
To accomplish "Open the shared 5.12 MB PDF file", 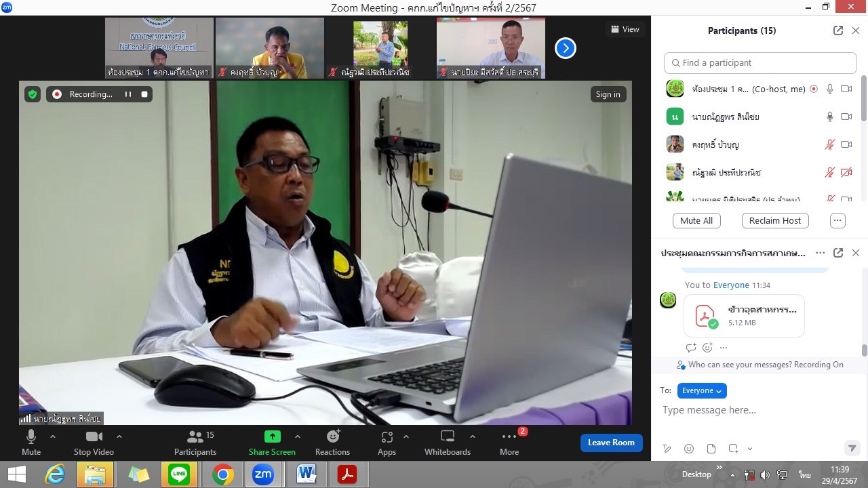I will [x=744, y=316].
